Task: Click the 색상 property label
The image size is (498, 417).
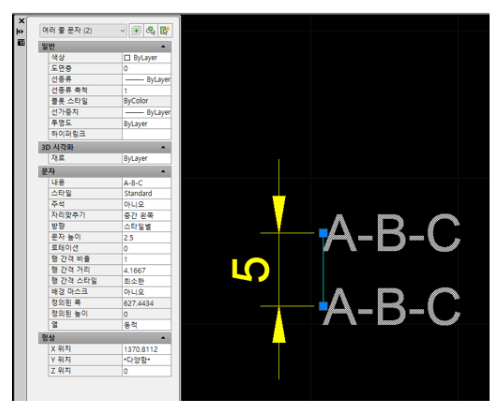Action: click(x=58, y=57)
